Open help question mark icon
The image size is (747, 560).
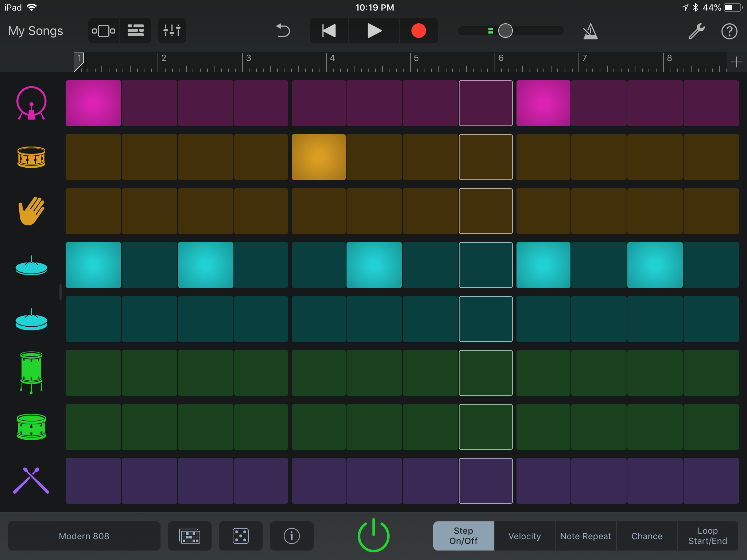[x=729, y=31]
